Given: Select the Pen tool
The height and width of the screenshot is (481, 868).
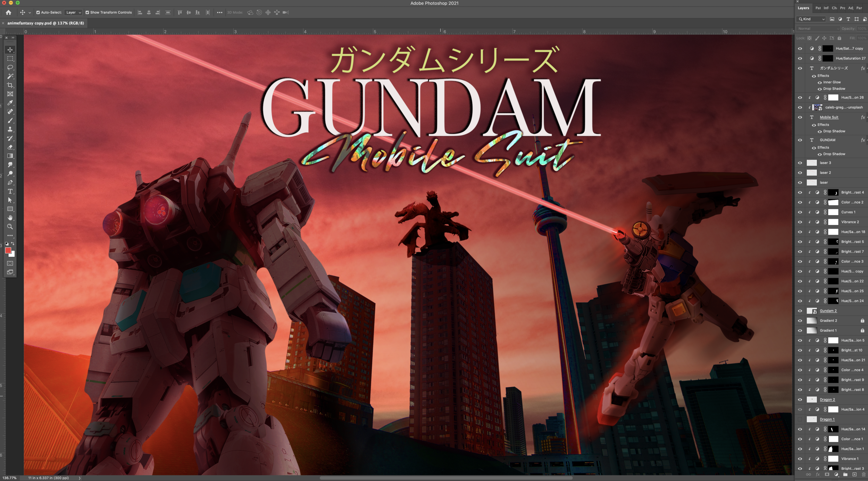Looking at the screenshot, I should point(10,183).
